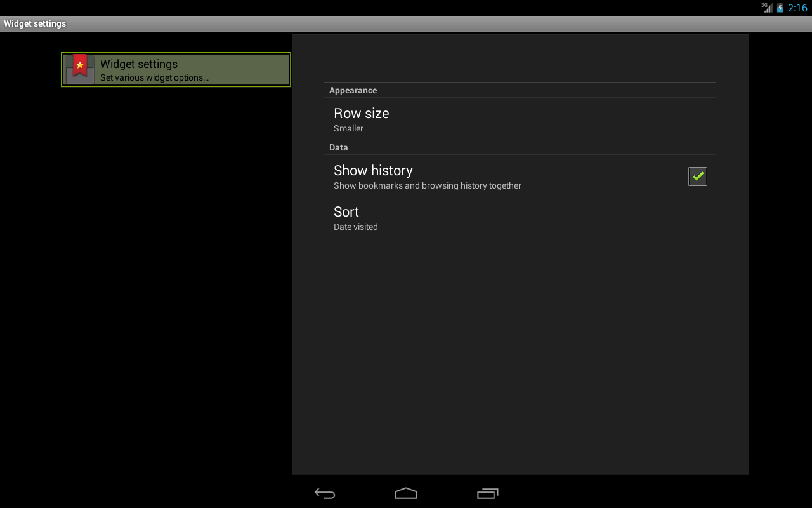Click the Appearance section header
This screenshot has height=508, width=812.
353,91
